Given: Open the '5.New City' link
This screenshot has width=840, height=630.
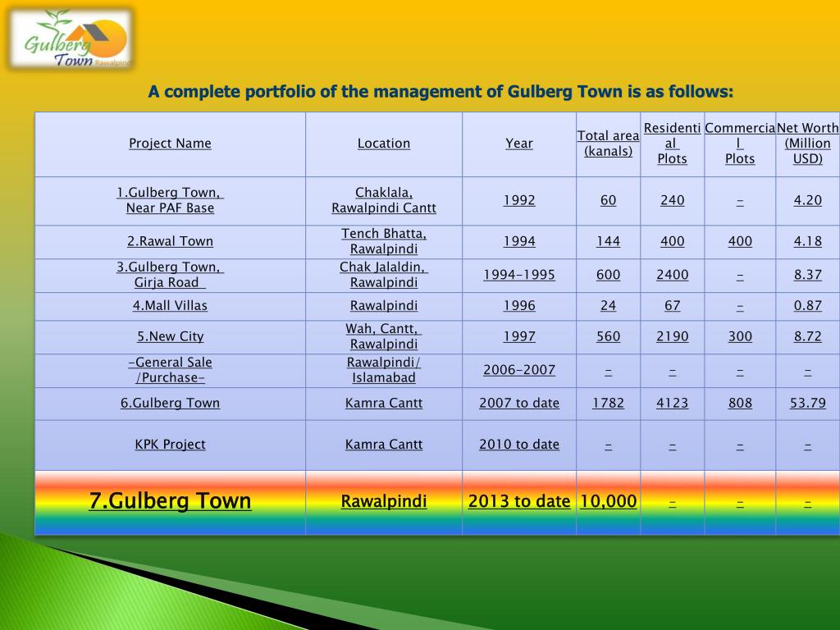Looking at the screenshot, I should pos(170,337).
